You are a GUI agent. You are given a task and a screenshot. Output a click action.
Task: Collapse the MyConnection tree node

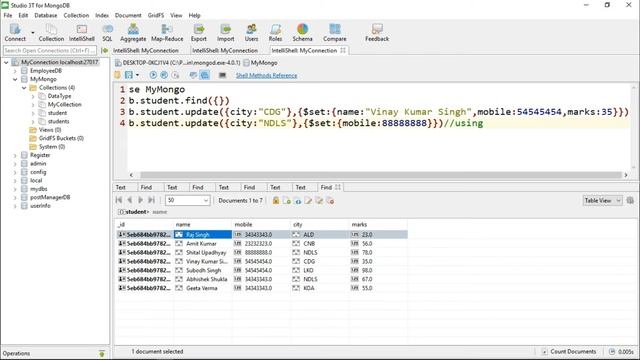pos(6,62)
